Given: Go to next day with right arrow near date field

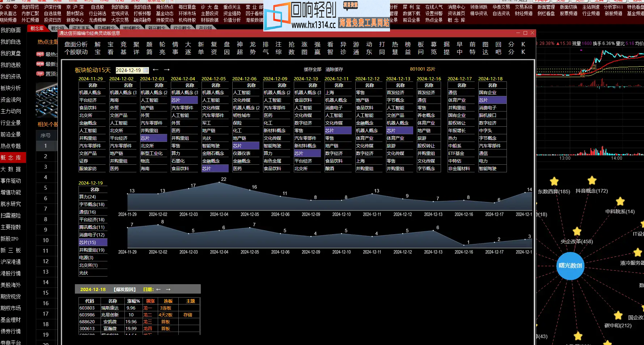Looking at the screenshot, I should coord(167,70).
